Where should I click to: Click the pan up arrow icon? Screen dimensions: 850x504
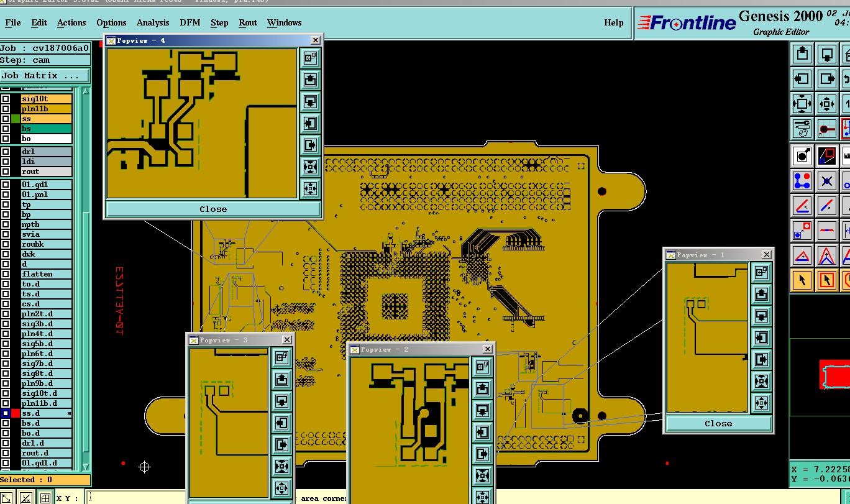coord(802,54)
